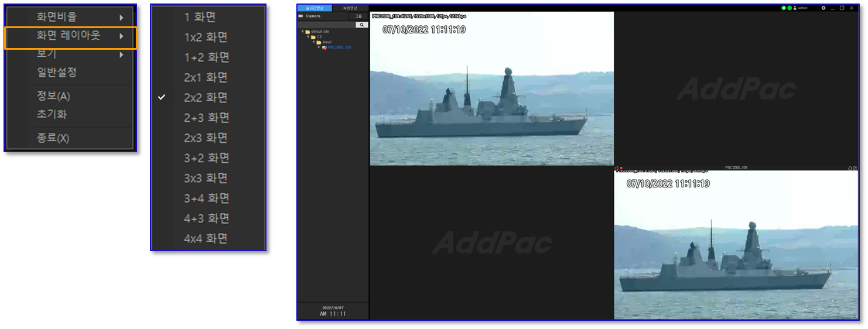
Task: Click the refresh icon on PNC2000_109 pane
Action: tap(850, 168)
